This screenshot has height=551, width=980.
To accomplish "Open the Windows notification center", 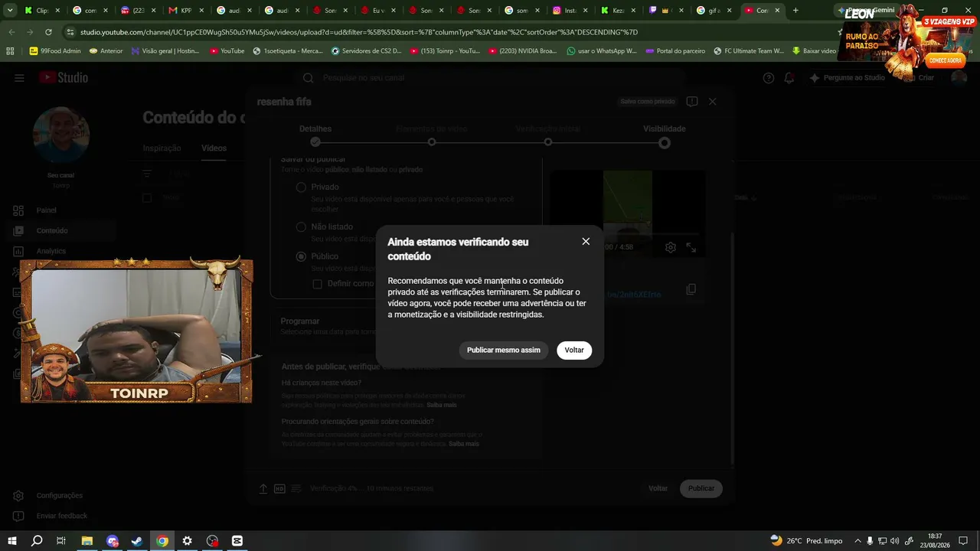I will pyautogui.click(x=964, y=541).
